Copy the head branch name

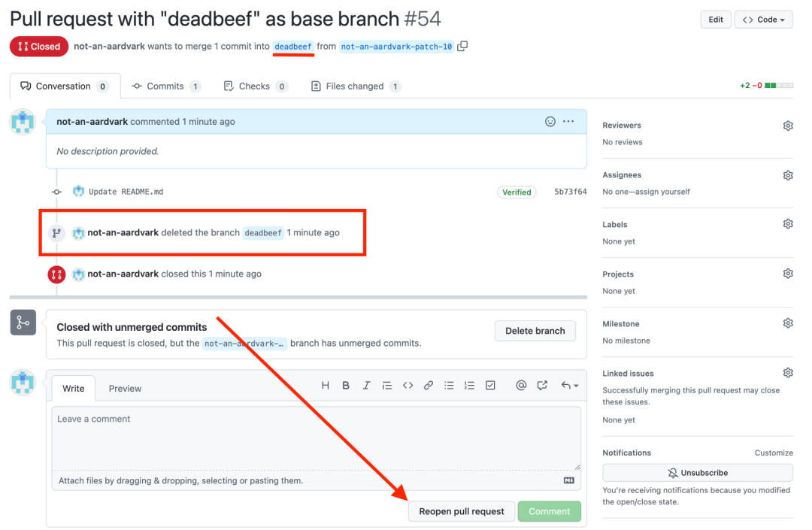tap(462, 46)
